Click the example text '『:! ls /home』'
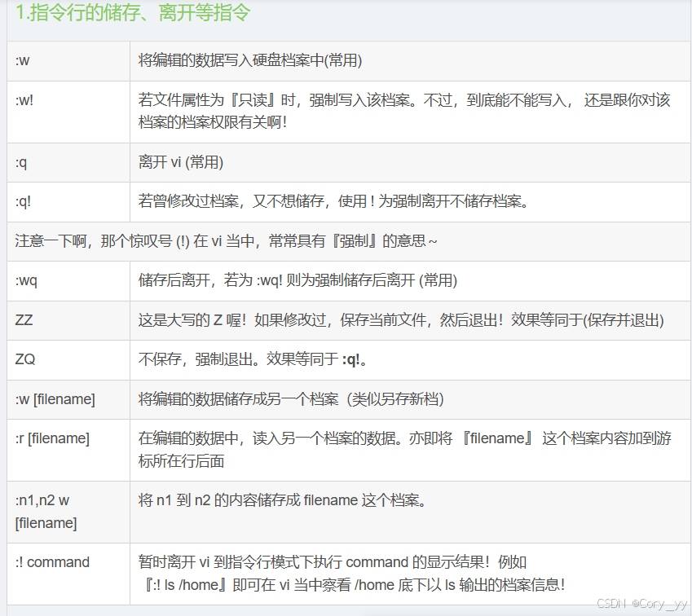 coord(185,585)
